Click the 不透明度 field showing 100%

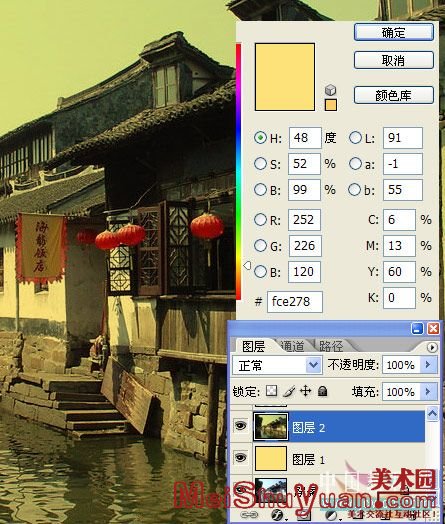[402, 365]
